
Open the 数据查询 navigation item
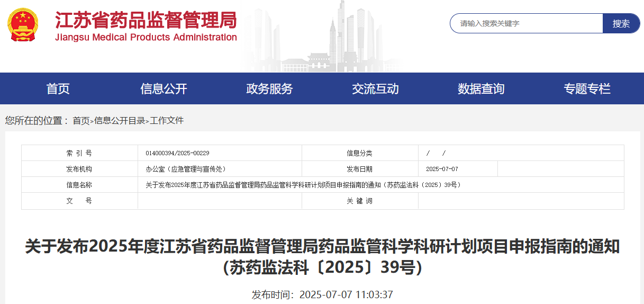481,89
